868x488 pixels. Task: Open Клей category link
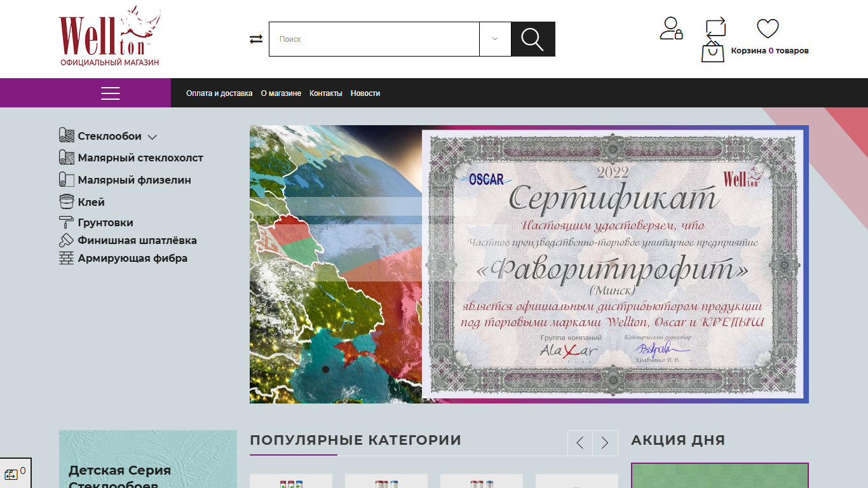[92, 202]
